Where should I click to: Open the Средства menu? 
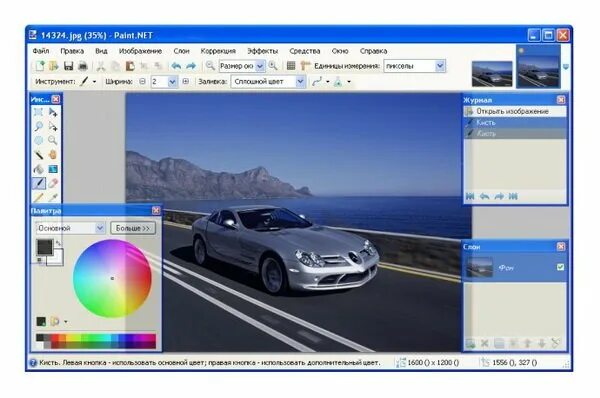[x=305, y=51]
